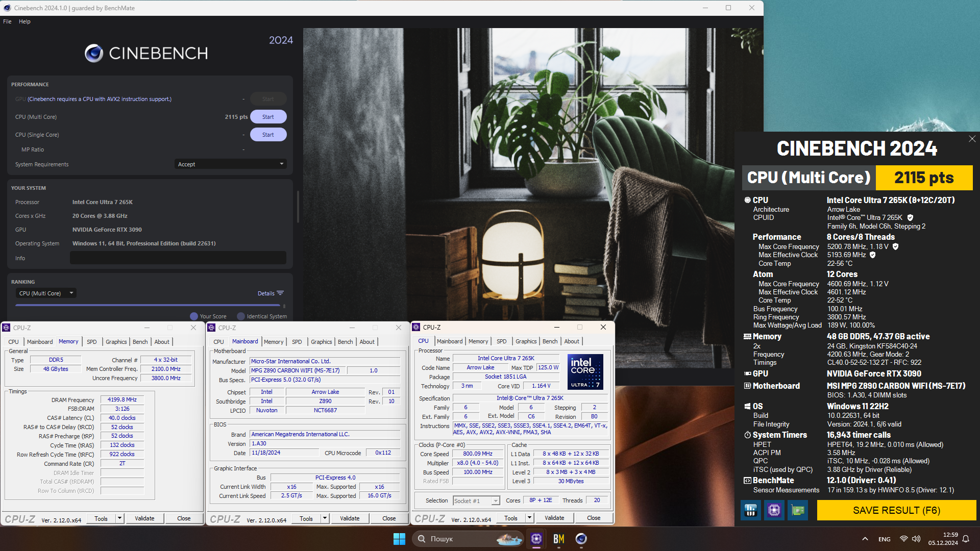Show hidden system tray icons

(865, 539)
